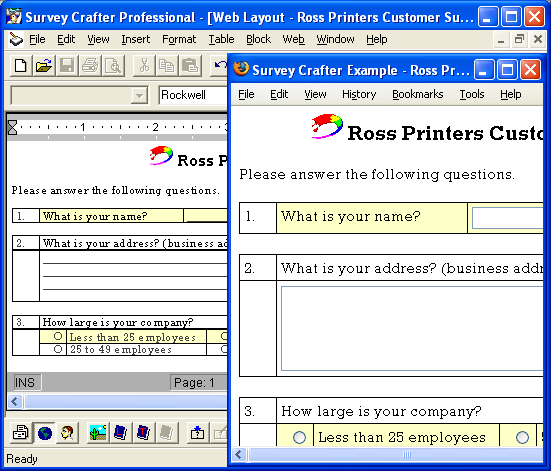551x471 pixels.
Task: Open the View menu in Firefox
Action: tap(315, 94)
